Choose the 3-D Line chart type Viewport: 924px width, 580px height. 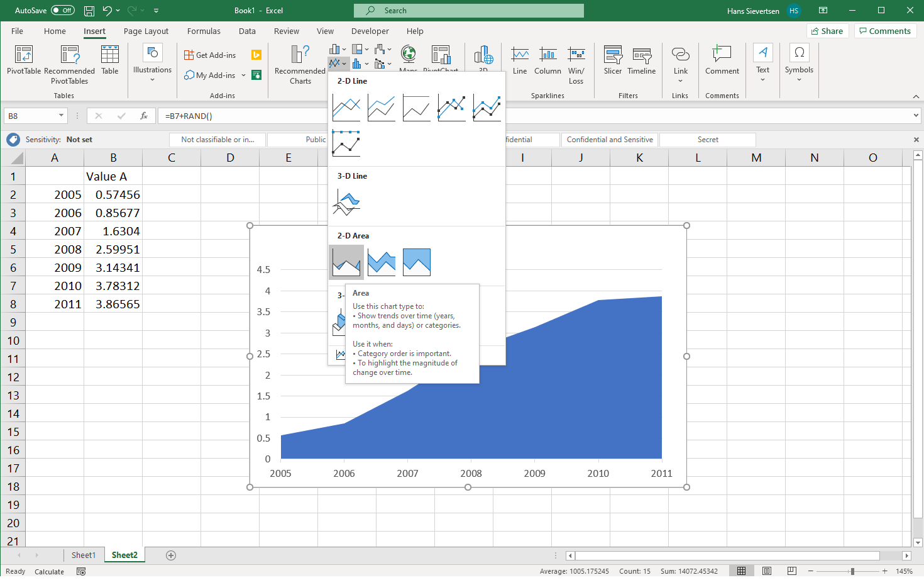(x=346, y=203)
